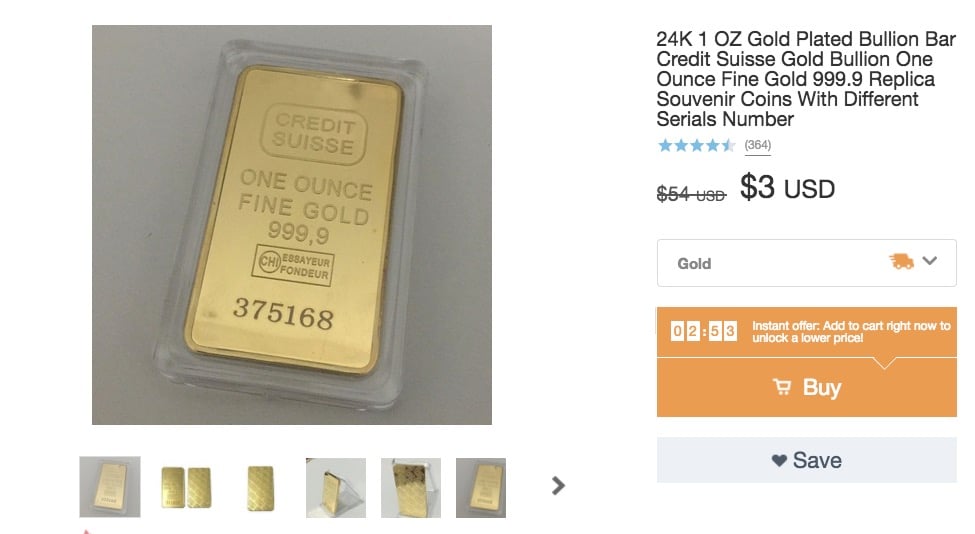Select thumbnail of single bar back side
Screen dimensions: 975x534
click(x=261, y=488)
